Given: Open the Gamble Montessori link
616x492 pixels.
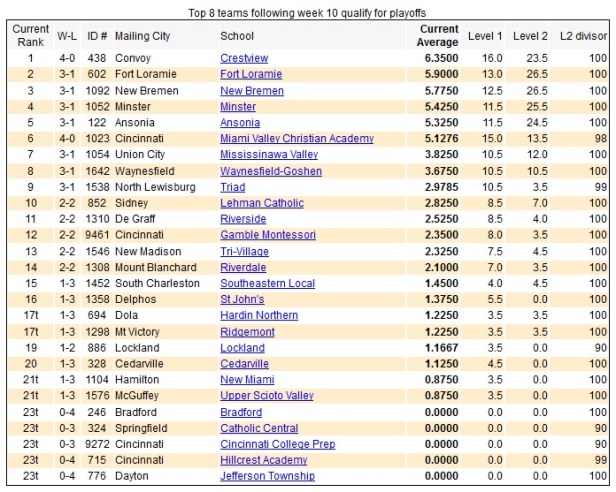Looking at the screenshot, I should (x=268, y=235).
